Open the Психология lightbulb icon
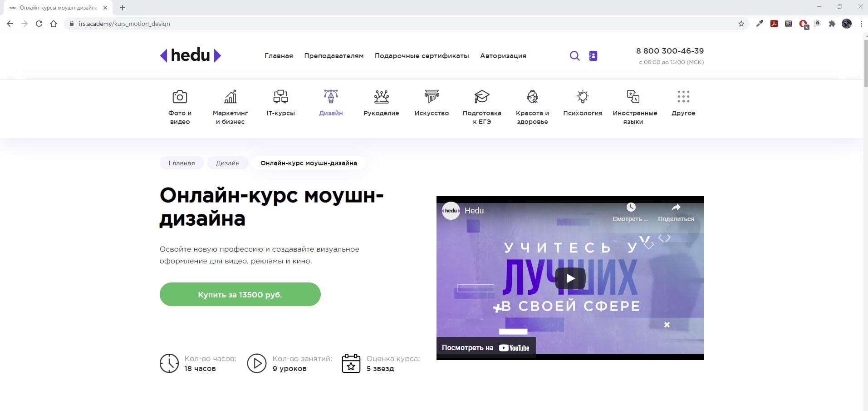Screen dimensions: 868x411 coord(583,96)
